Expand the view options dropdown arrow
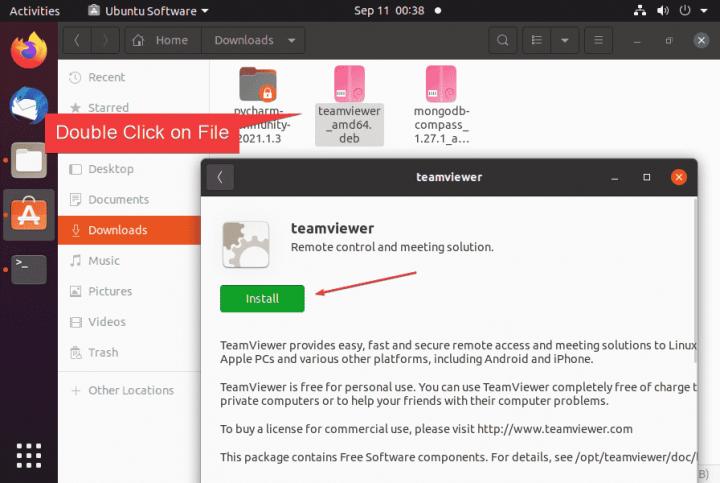This screenshot has width=720, height=483. tap(565, 41)
